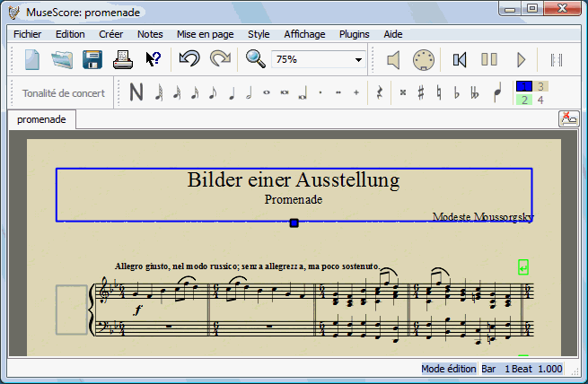Viewport: 588px width, 384px height.
Task: Toggle Tonalité de concert button
Action: 64,93
